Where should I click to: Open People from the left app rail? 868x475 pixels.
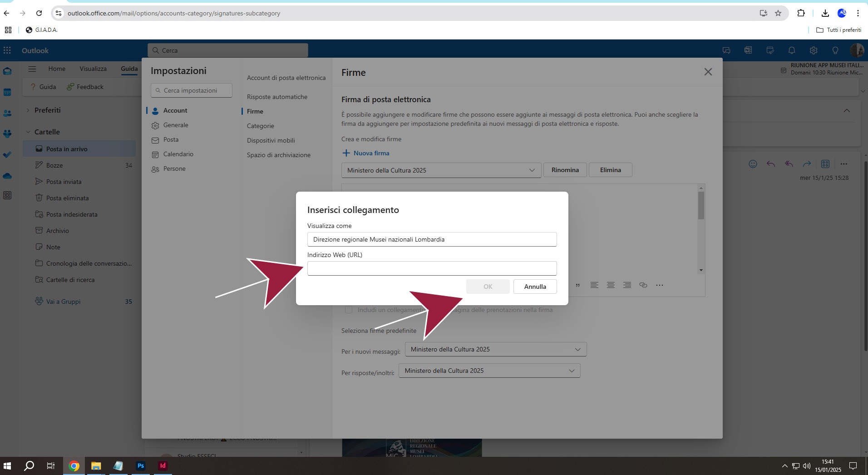[x=7, y=113]
